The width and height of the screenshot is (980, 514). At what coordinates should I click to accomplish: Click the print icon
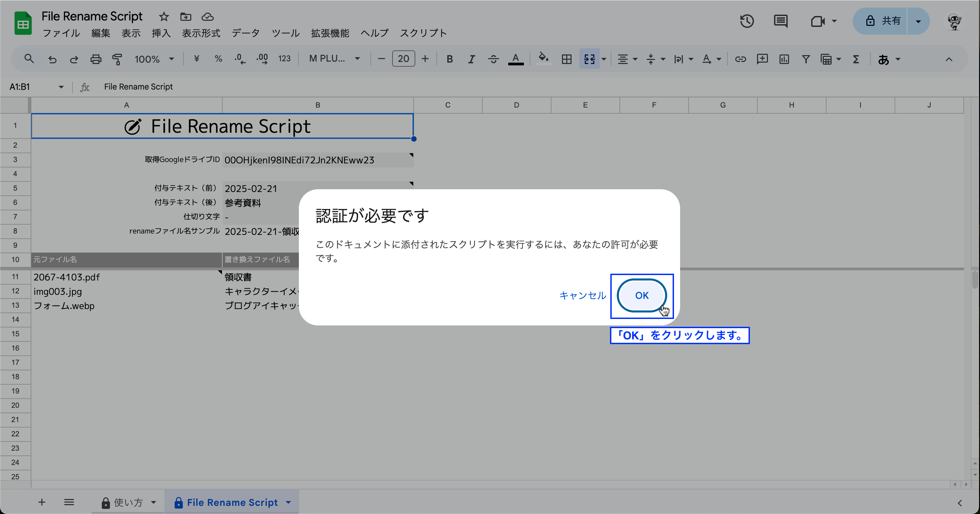click(96, 59)
